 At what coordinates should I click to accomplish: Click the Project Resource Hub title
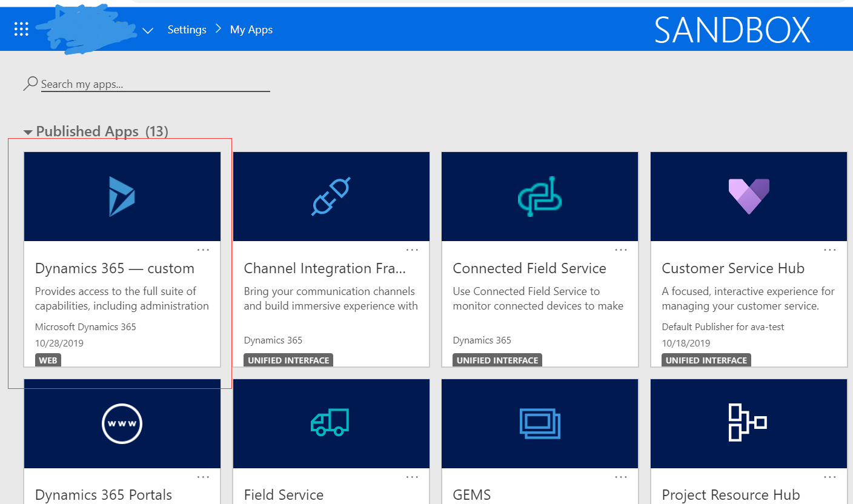pos(731,495)
